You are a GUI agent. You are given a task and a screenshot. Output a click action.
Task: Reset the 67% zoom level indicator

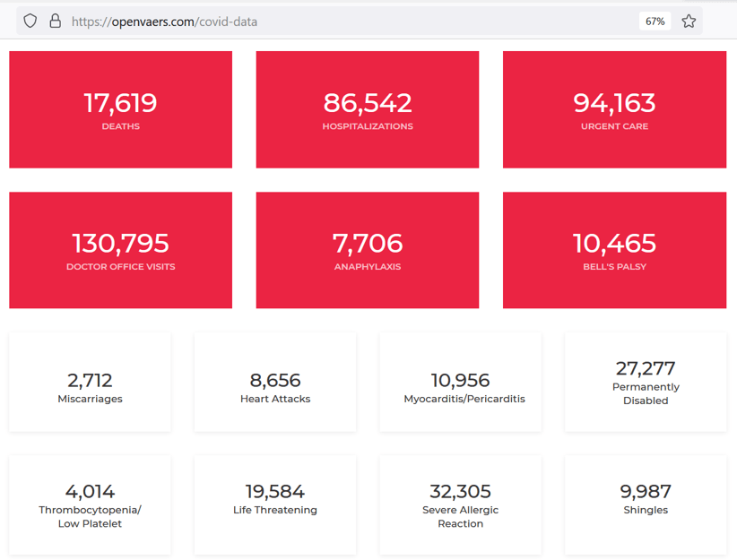655,21
